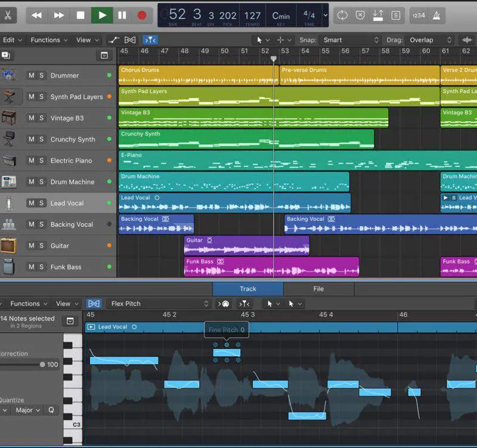Click the Replace mode icon

(360, 16)
